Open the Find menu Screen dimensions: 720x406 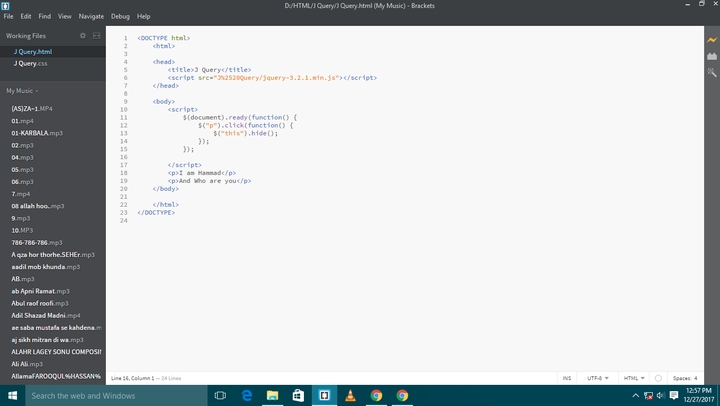pyautogui.click(x=45, y=16)
